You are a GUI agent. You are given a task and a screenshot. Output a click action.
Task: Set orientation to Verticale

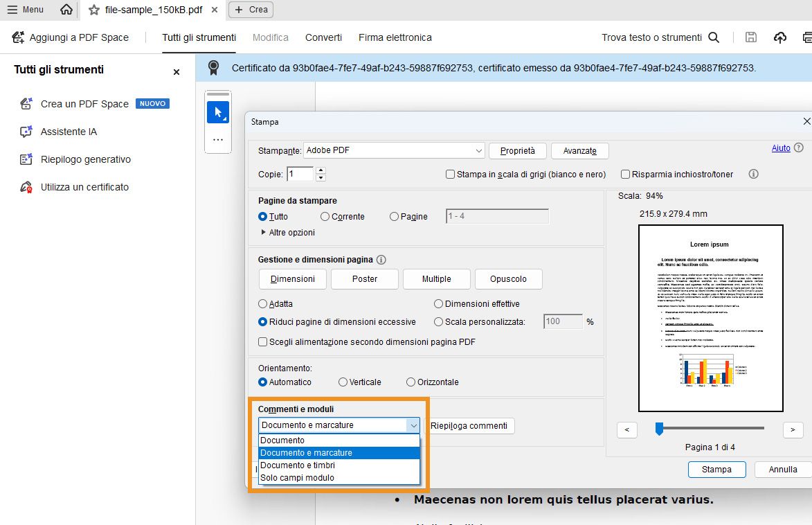pos(343,382)
